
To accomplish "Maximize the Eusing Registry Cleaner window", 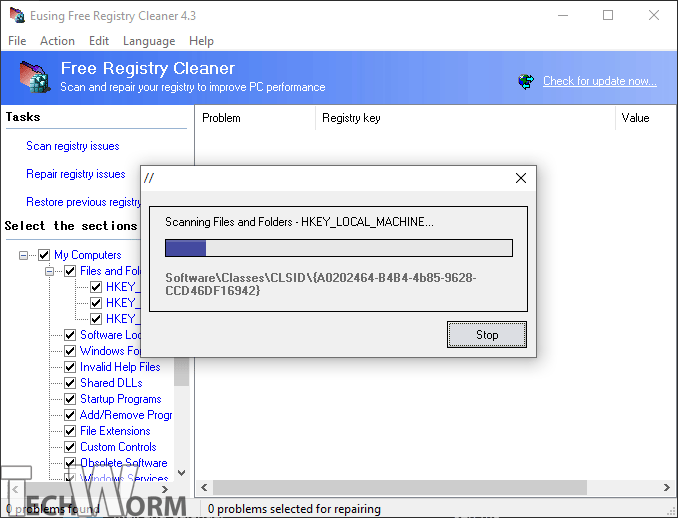I will pos(608,15).
